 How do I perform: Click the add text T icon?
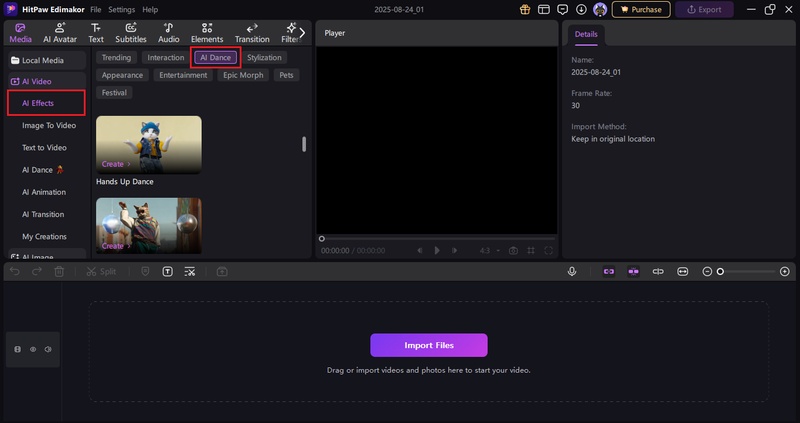click(x=167, y=272)
